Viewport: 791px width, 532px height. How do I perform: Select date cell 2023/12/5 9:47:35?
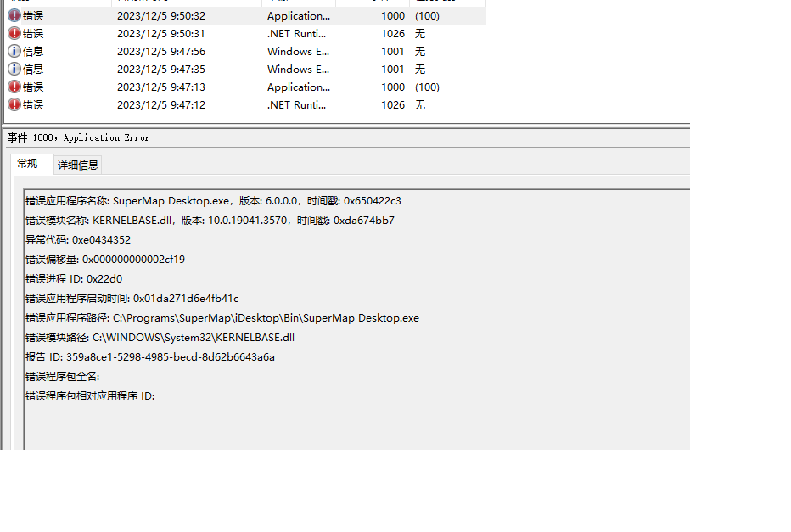(161, 69)
